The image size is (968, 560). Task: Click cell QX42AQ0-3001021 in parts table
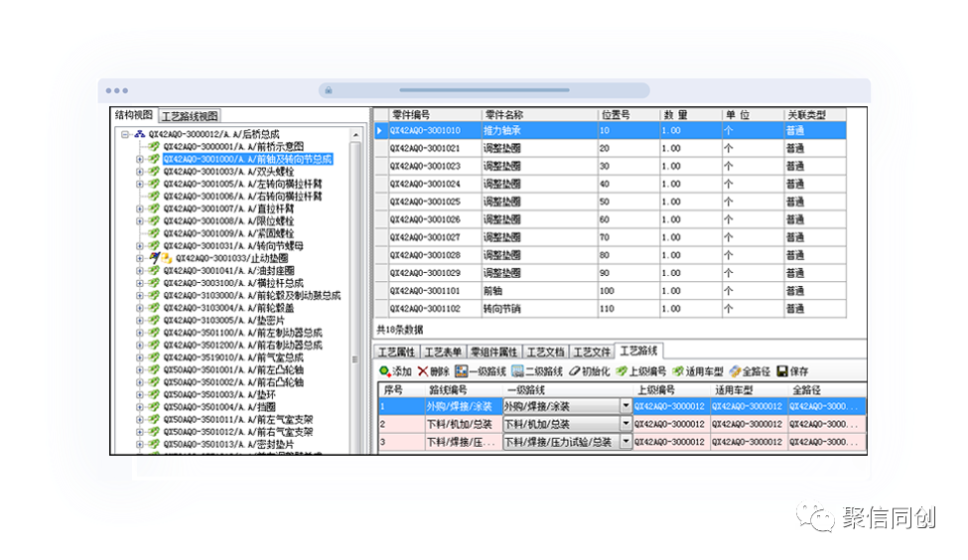pos(435,148)
